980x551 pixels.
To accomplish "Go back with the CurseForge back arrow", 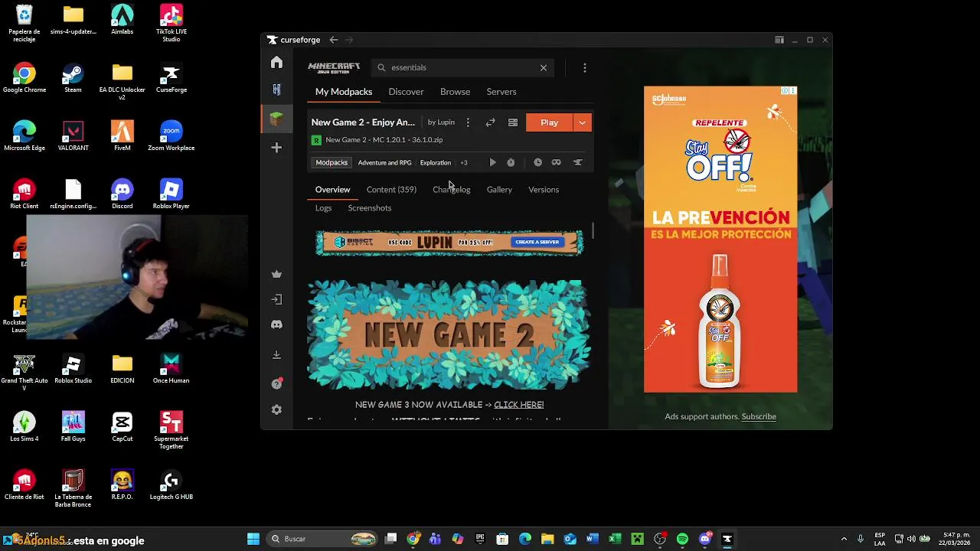I will [334, 40].
